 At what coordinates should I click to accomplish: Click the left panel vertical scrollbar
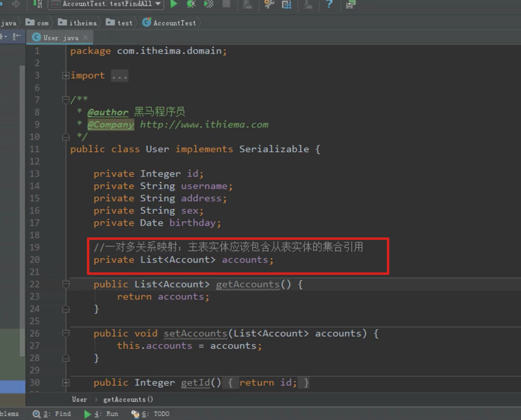[x=22, y=211]
